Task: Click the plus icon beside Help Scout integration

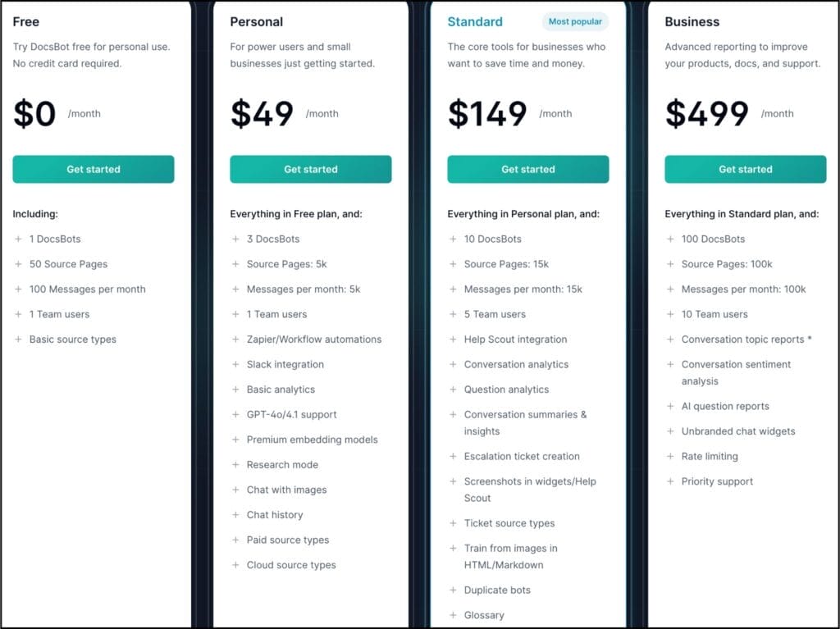Action: tap(453, 340)
